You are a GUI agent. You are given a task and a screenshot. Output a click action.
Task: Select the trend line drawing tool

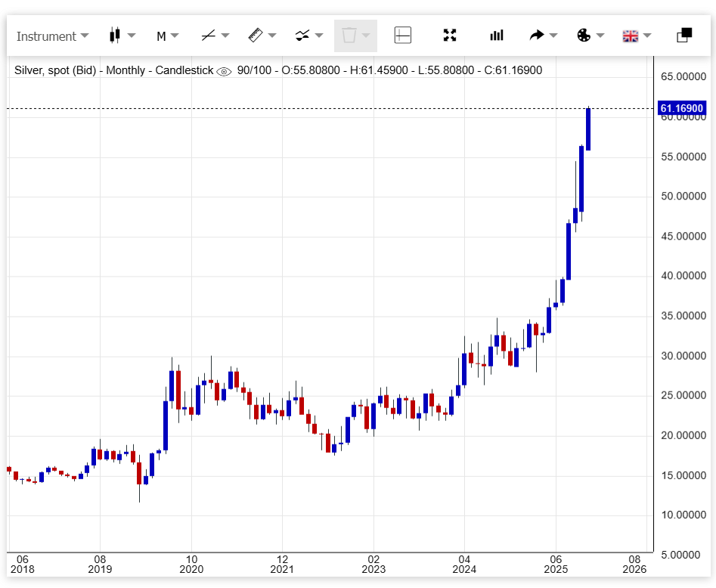[208, 36]
